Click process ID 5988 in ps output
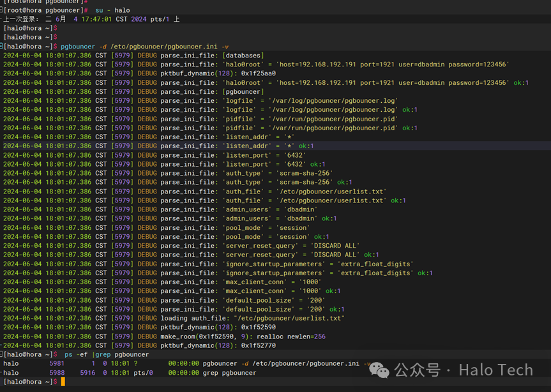 pos(57,373)
